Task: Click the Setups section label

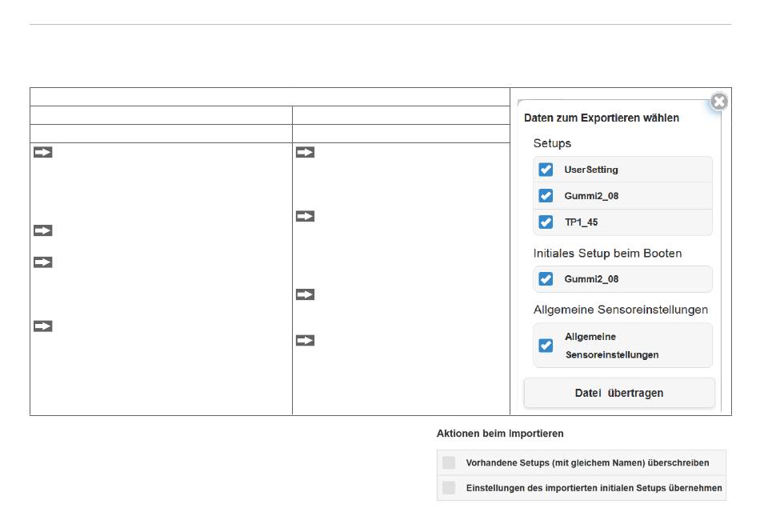Action: [552, 143]
